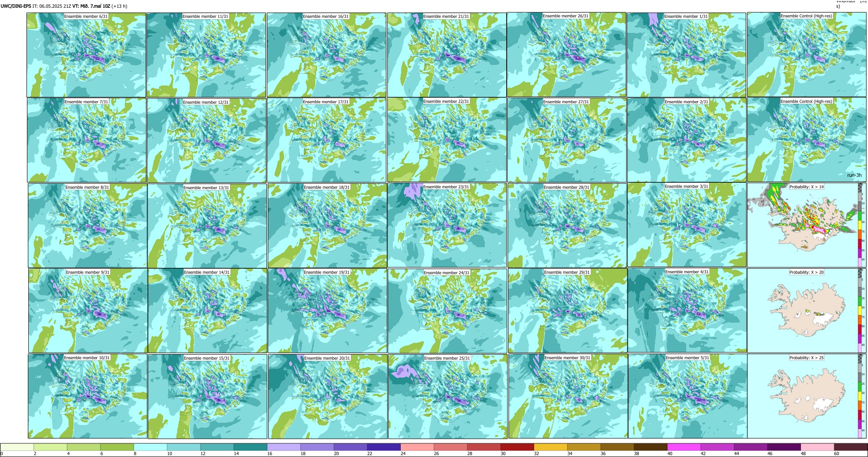868x457 pixels.
Task: Click the Ensemble member 16/31 map
Action: coord(327,55)
